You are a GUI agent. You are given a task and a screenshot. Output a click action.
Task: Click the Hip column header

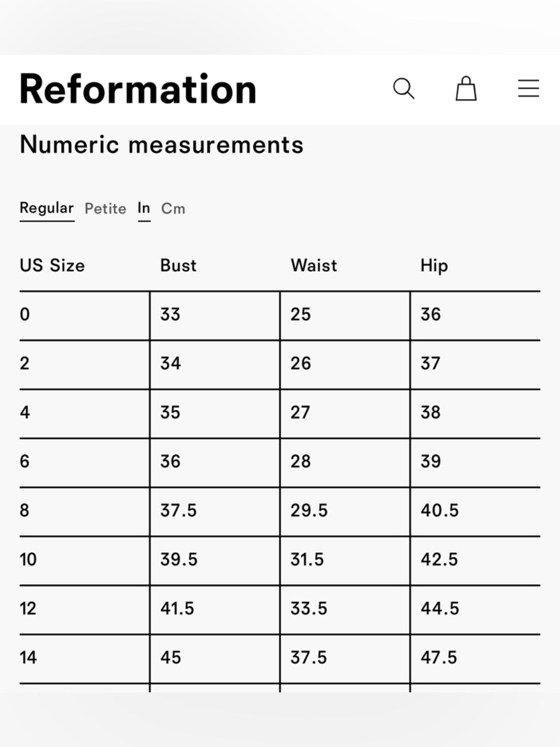434,266
